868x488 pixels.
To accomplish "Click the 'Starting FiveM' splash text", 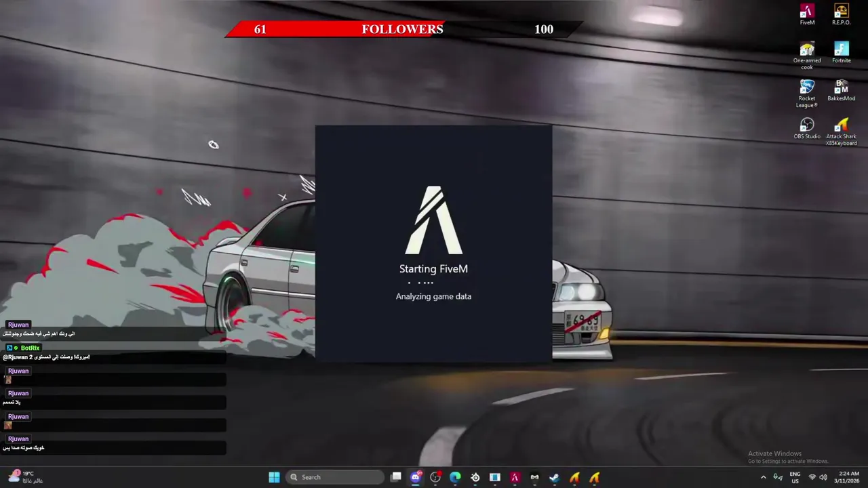I will (433, 268).
